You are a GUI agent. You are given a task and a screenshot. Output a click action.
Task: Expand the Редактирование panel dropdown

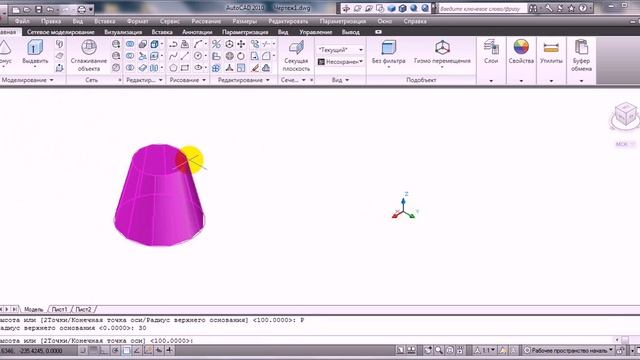pyautogui.click(x=267, y=80)
